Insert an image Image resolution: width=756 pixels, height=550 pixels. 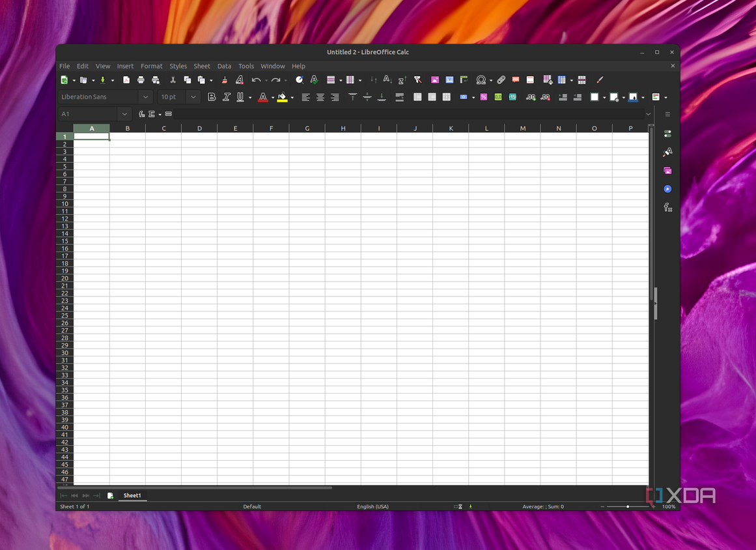coord(435,80)
